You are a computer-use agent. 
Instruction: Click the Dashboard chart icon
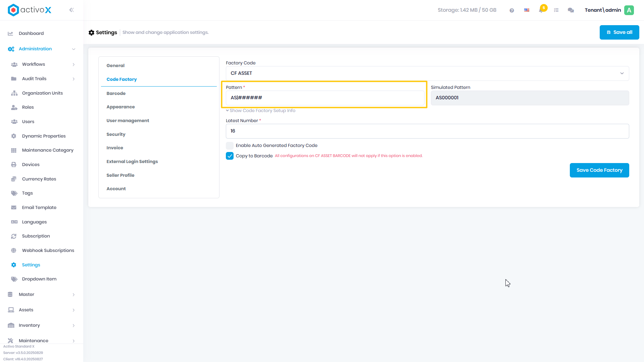point(10,33)
